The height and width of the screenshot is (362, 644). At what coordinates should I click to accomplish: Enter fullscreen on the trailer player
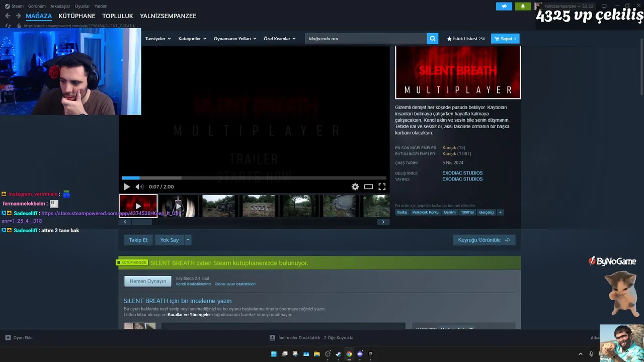[x=382, y=187]
